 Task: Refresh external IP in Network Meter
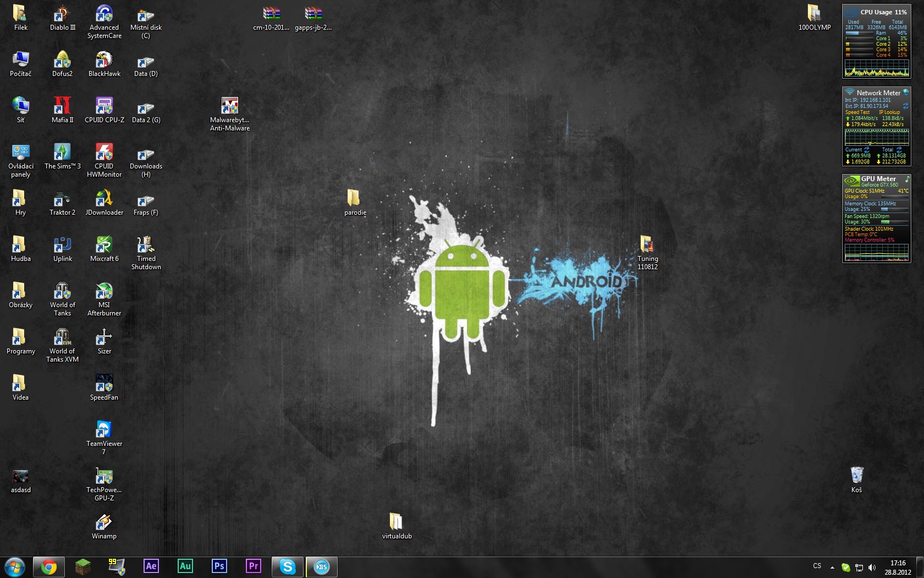[905, 106]
